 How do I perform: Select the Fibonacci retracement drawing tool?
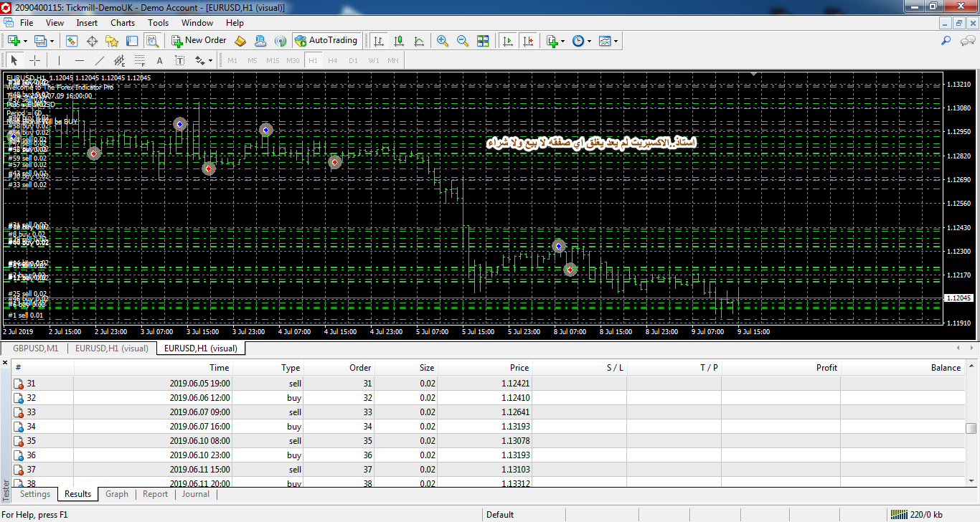119,61
